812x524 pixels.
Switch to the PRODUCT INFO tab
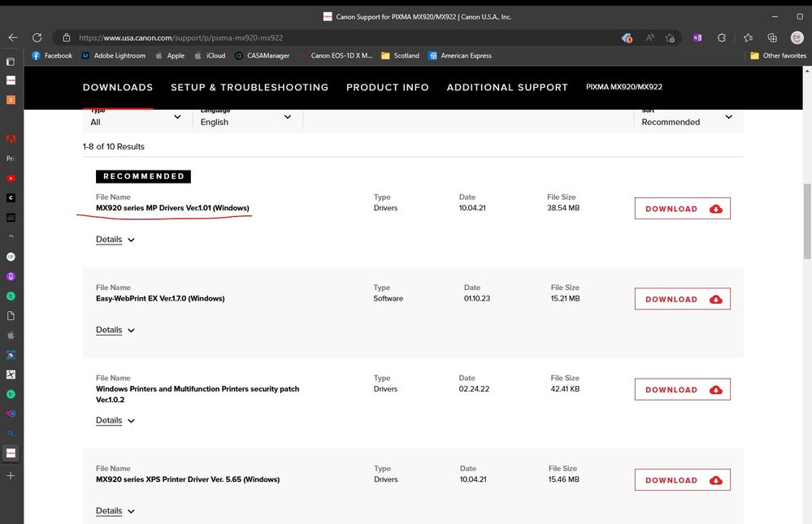[x=388, y=87]
